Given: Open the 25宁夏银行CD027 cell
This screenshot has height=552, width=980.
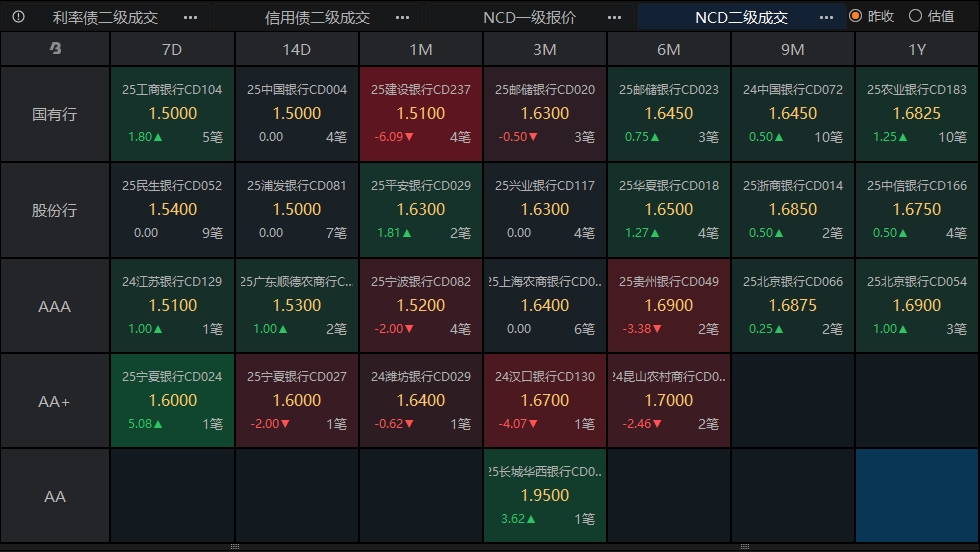Looking at the screenshot, I should [x=296, y=401].
